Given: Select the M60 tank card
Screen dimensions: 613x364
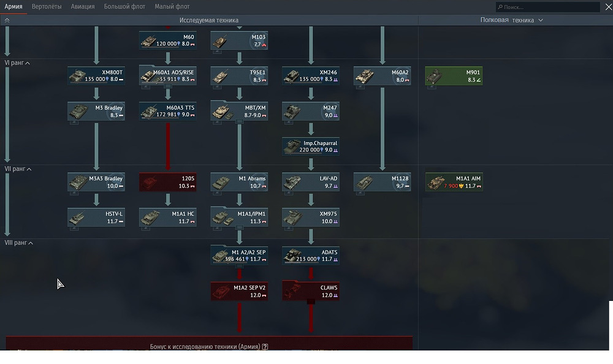Looking at the screenshot, I should (168, 40).
